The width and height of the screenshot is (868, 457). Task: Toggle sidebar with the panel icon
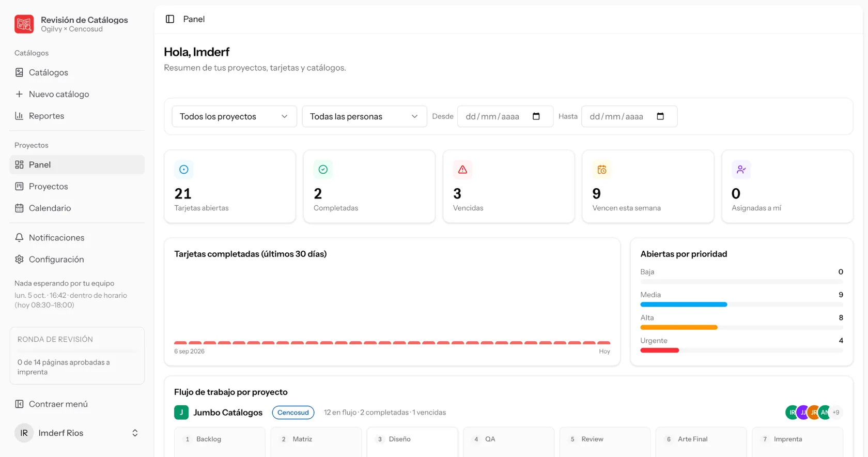[x=170, y=19]
